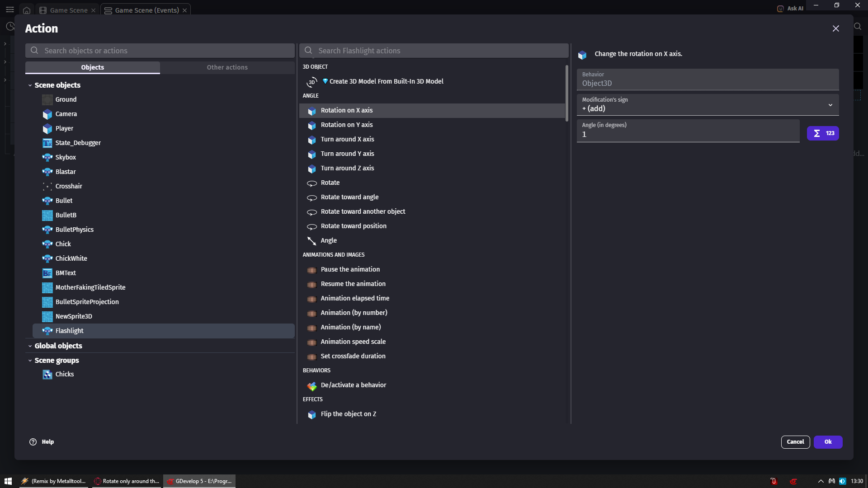Choose the Create 3D Model action
The width and height of the screenshot is (868, 488).
click(386, 81)
